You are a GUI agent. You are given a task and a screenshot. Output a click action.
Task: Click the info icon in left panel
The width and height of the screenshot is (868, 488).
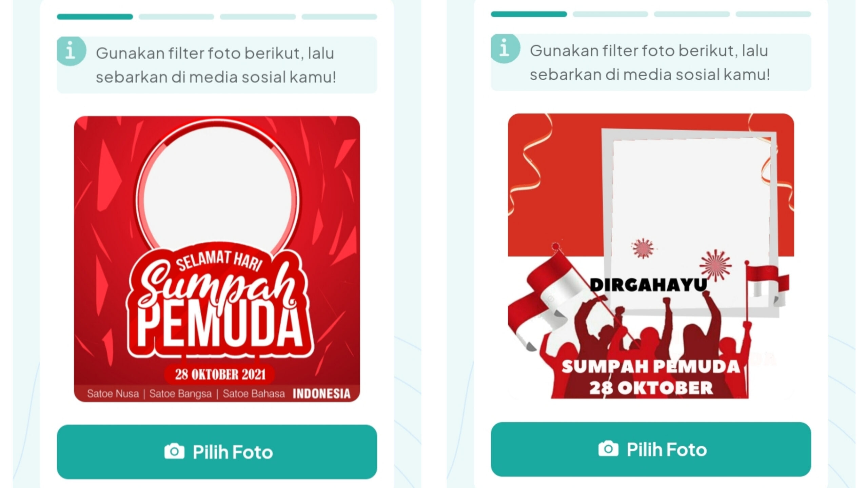click(71, 51)
